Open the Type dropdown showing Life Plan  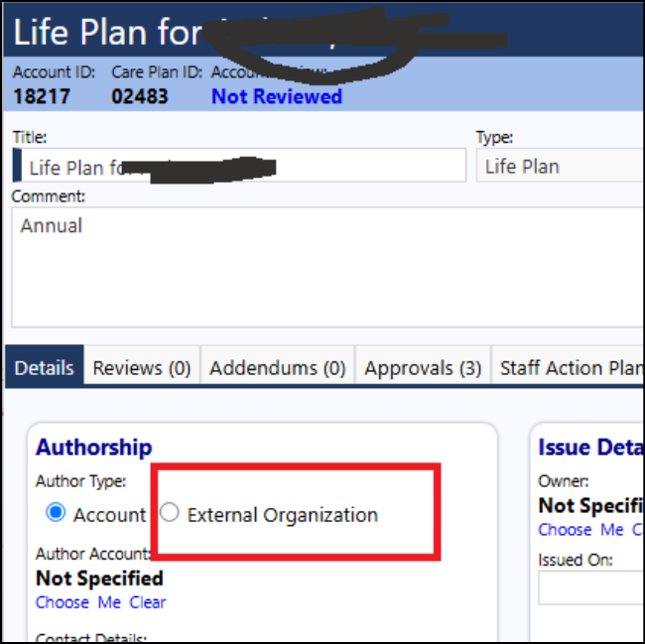click(x=561, y=166)
